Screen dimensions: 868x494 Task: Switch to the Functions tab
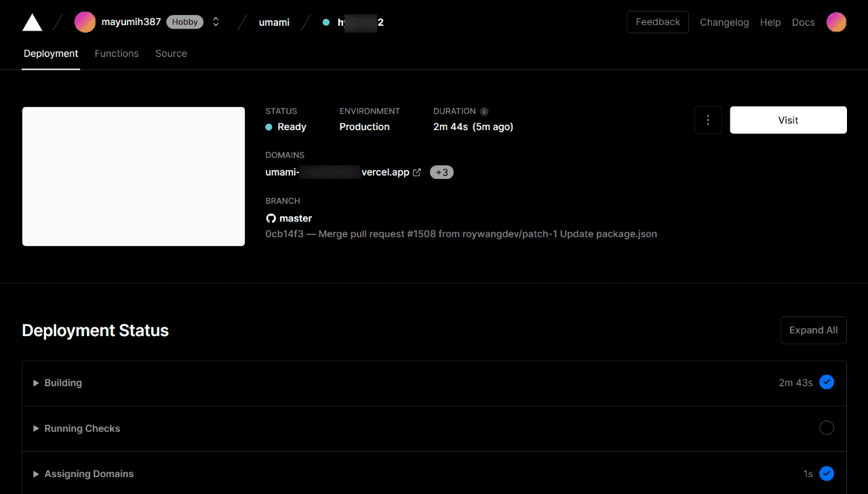click(117, 54)
